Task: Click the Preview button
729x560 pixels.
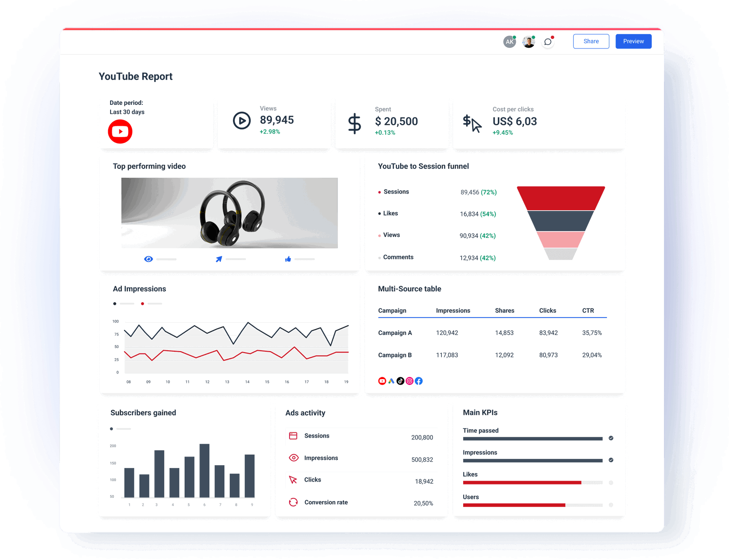Action: (x=633, y=41)
